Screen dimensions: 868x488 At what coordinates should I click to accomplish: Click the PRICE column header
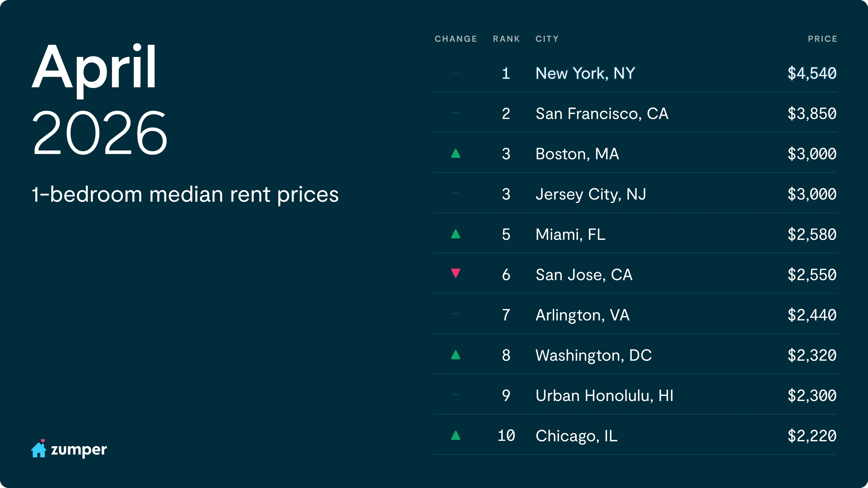822,39
